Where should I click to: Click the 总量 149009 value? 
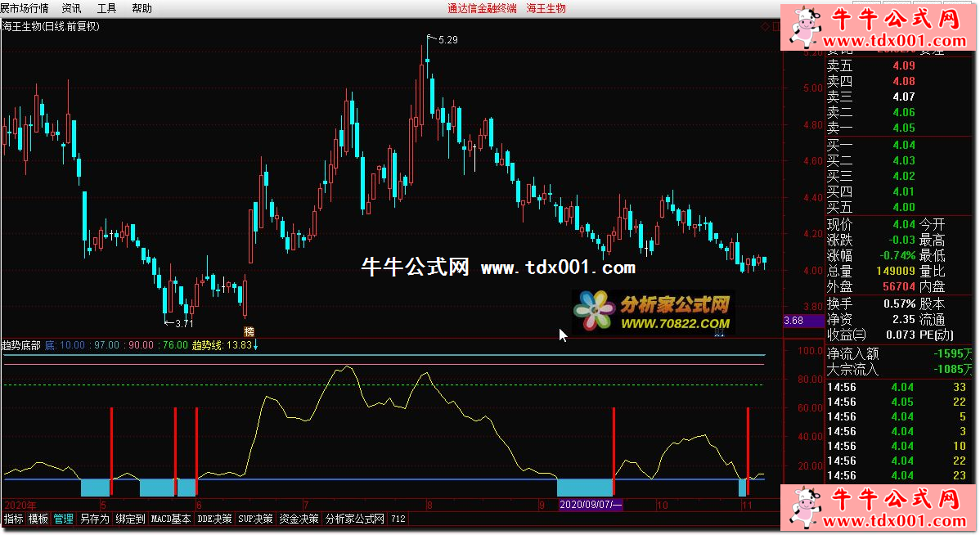[x=895, y=272]
